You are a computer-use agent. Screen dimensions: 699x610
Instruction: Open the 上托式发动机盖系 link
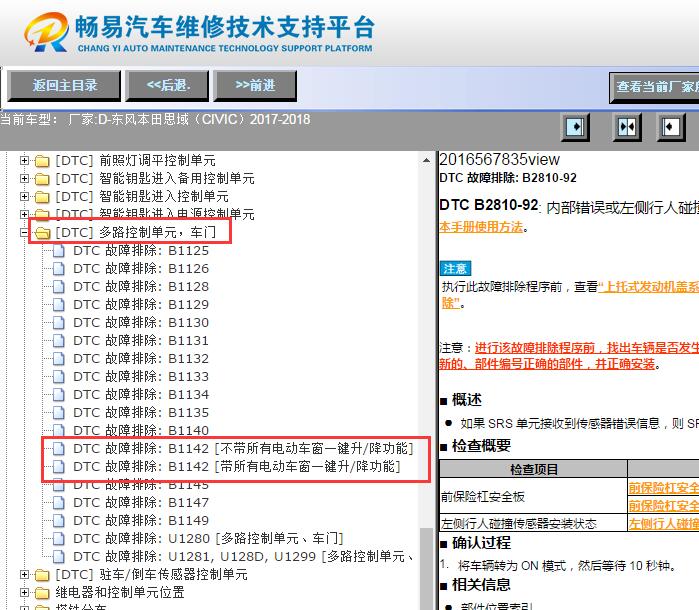click(x=649, y=287)
